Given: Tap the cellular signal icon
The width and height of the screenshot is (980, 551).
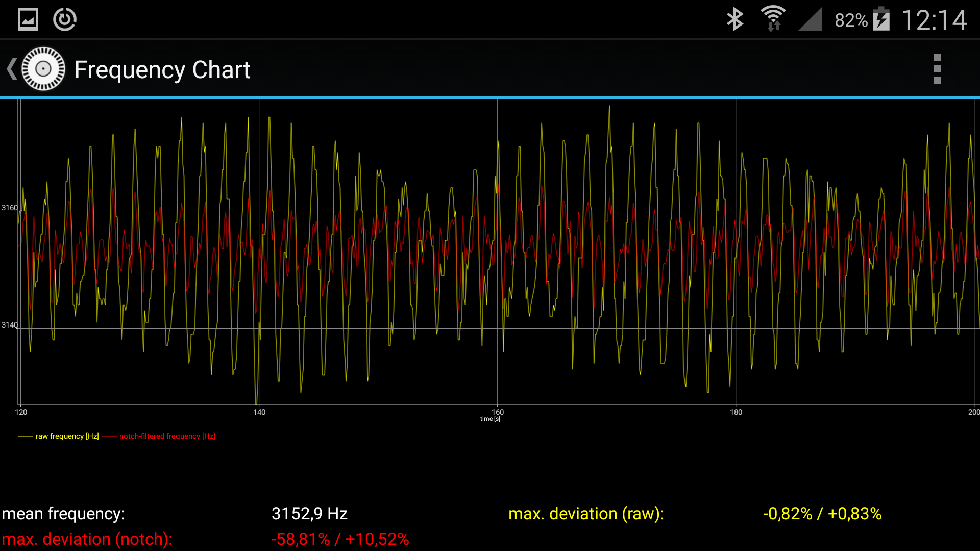Looking at the screenshot, I should pos(811,20).
